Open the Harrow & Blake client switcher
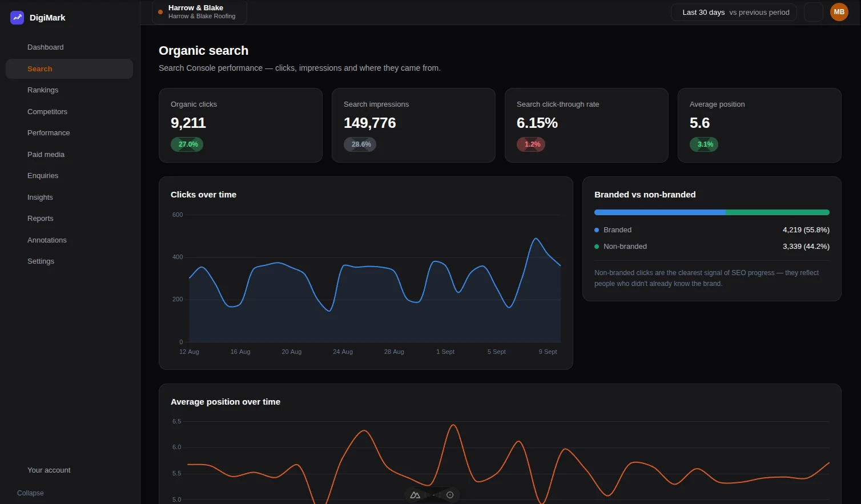The height and width of the screenshot is (504, 861). click(x=199, y=12)
